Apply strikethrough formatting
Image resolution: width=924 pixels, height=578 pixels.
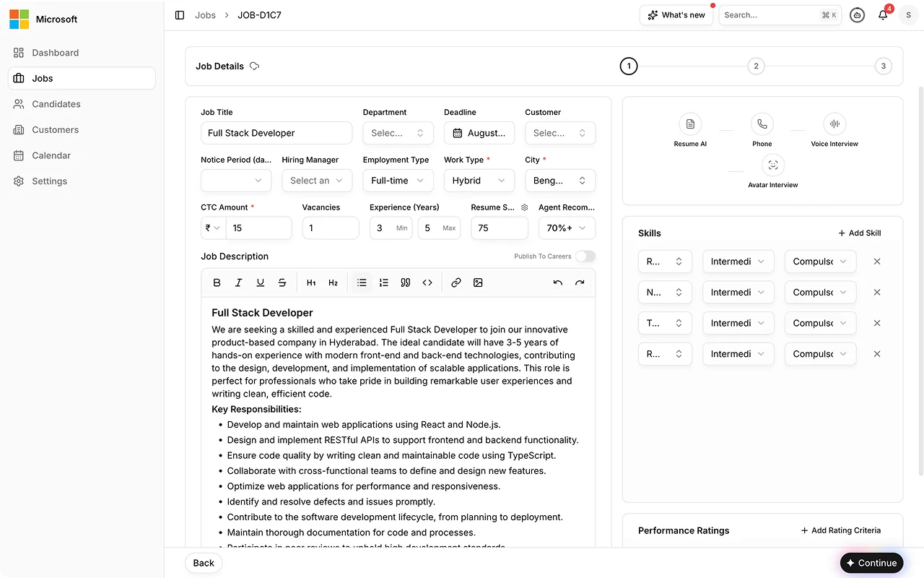(x=282, y=282)
